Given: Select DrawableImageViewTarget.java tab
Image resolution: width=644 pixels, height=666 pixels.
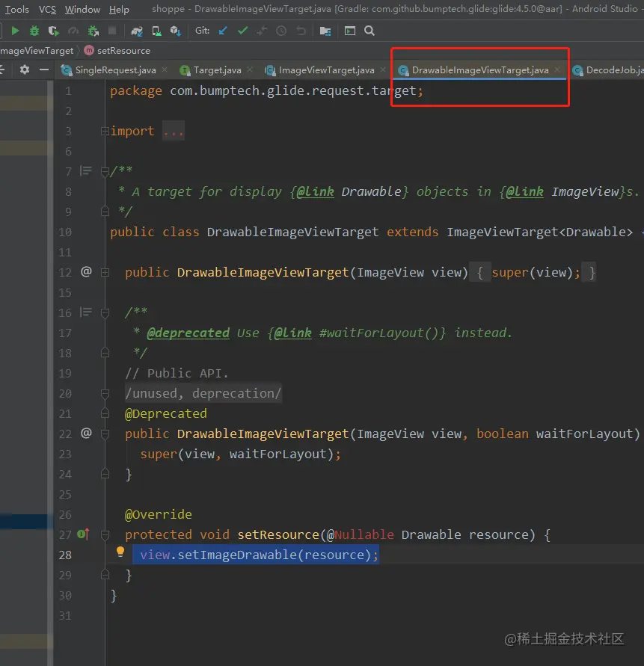Looking at the screenshot, I should (480, 70).
